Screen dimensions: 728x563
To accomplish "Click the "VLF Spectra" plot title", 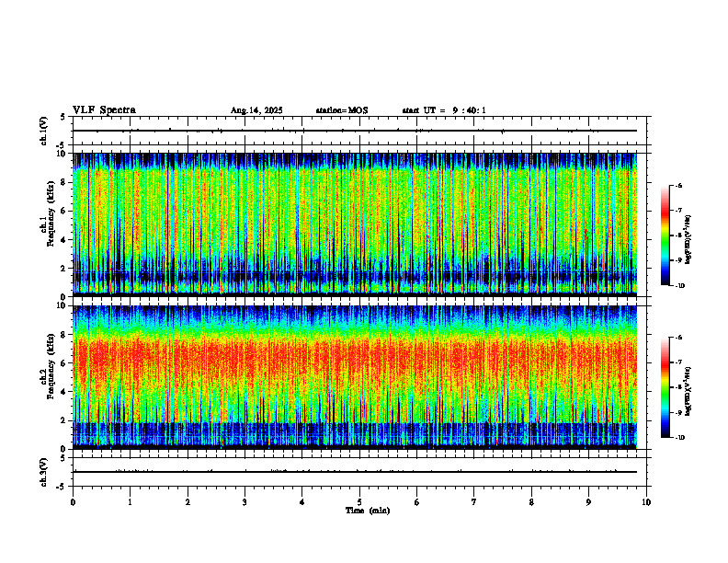I will click(x=104, y=110).
